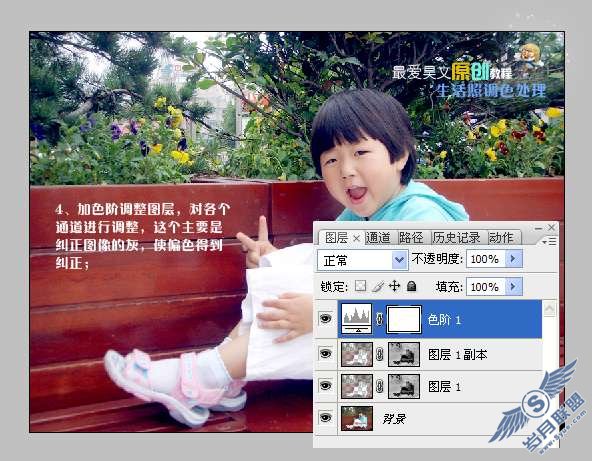
Task: Open the 动作 tab
Action: [501, 238]
